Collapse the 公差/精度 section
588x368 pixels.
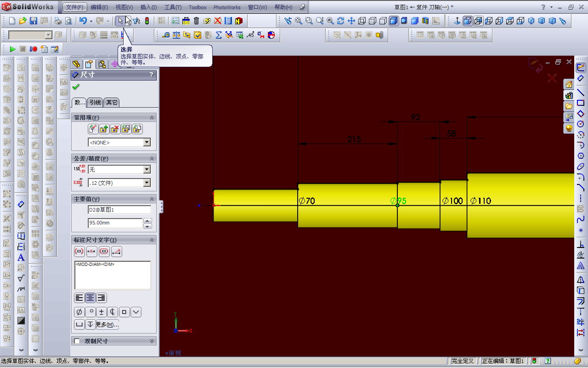pos(152,159)
